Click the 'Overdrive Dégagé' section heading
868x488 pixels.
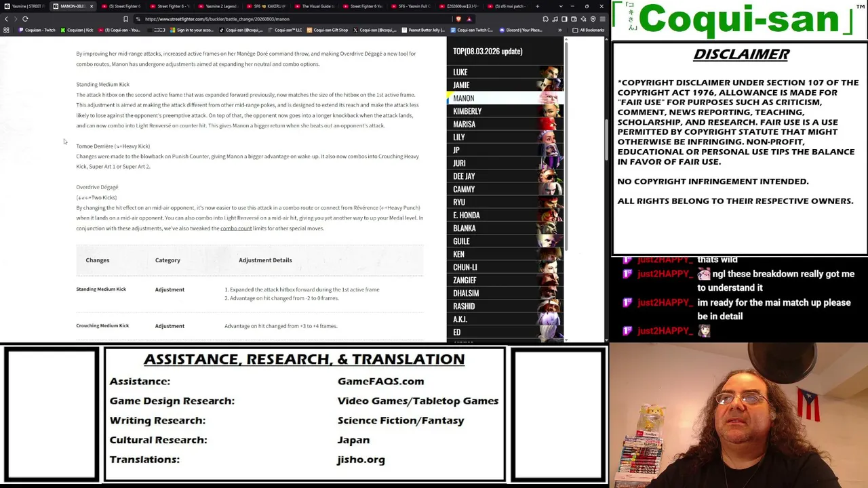97,187
